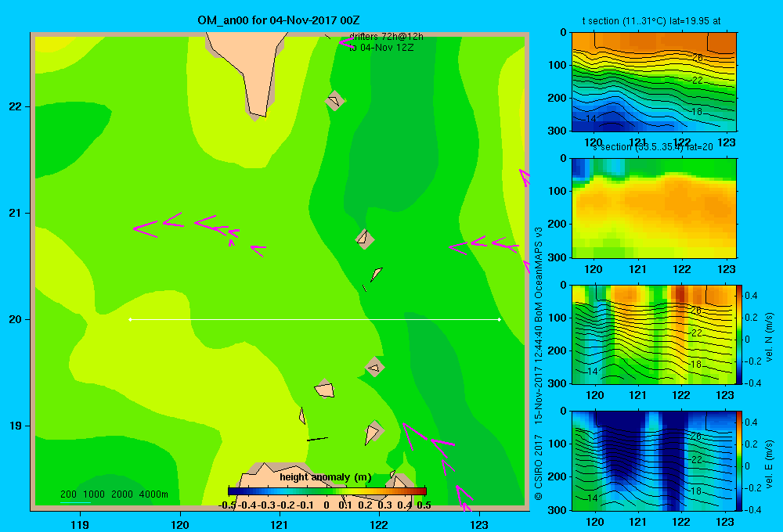Click the -0.4 tick on vel. E colour bar
This screenshot has width=783, height=532.
coord(753,509)
